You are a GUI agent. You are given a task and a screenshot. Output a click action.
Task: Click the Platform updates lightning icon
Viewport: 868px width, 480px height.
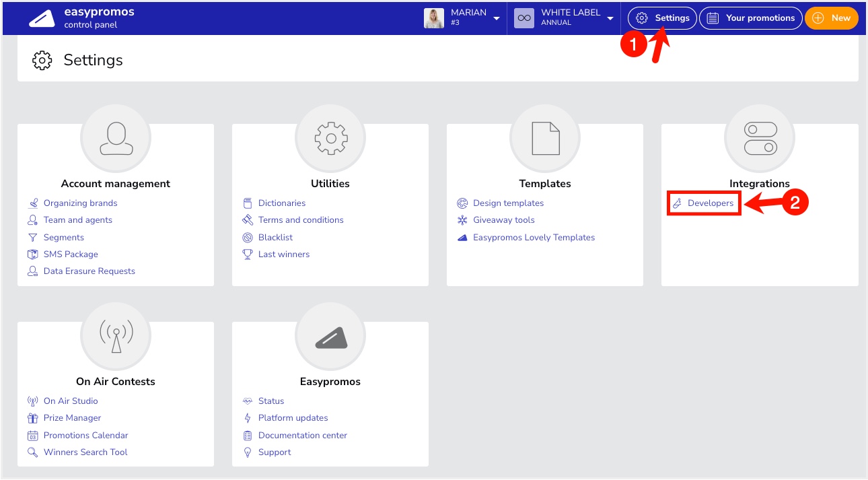[247, 418]
